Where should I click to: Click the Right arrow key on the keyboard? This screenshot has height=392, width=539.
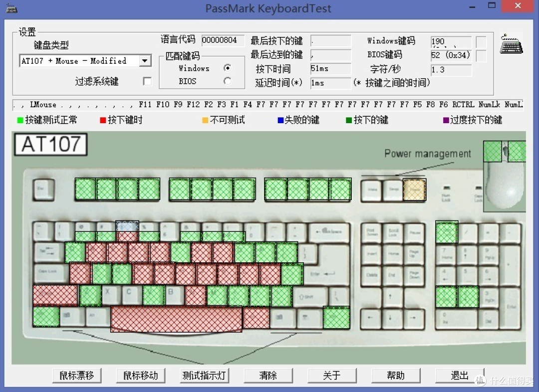point(414,318)
